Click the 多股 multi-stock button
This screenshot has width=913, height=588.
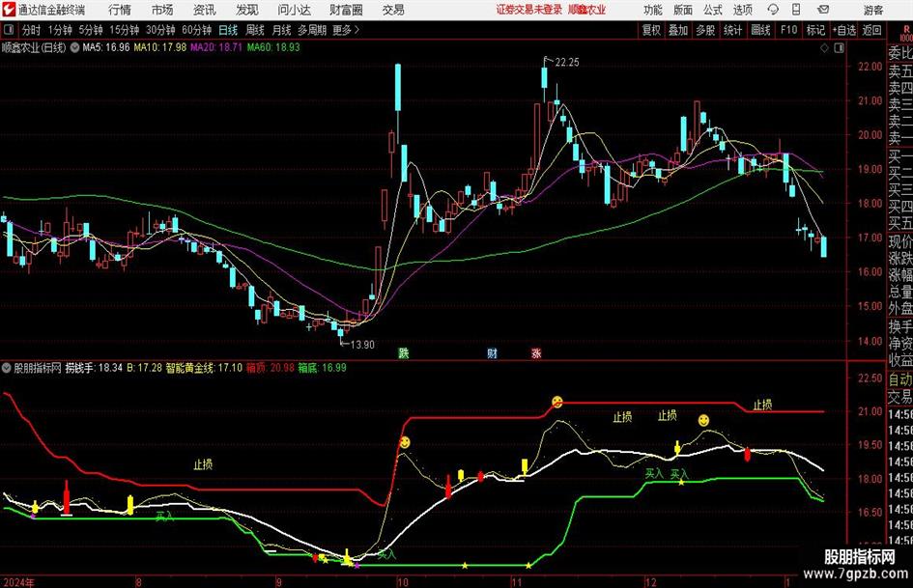click(x=705, y=30)
